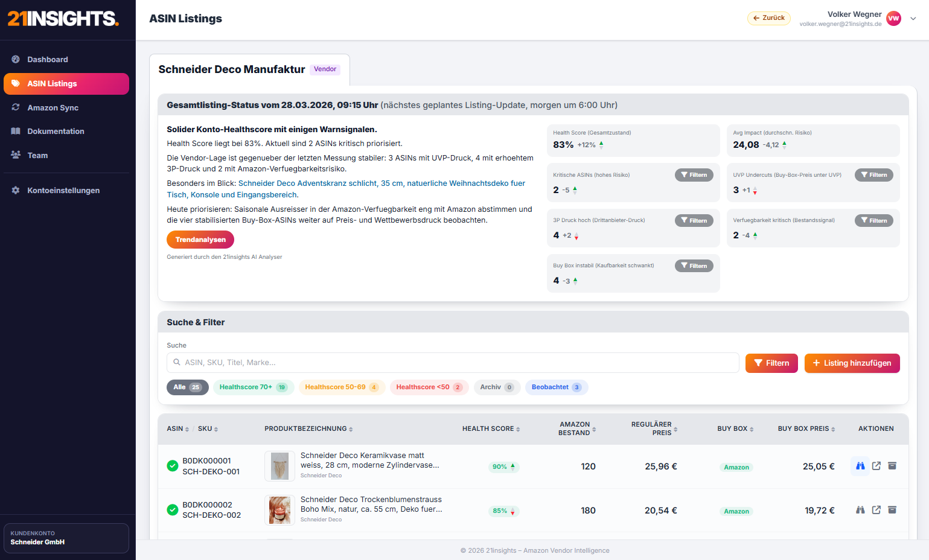Click Kundenkonto Schneider GmbH box

[66, 538]
